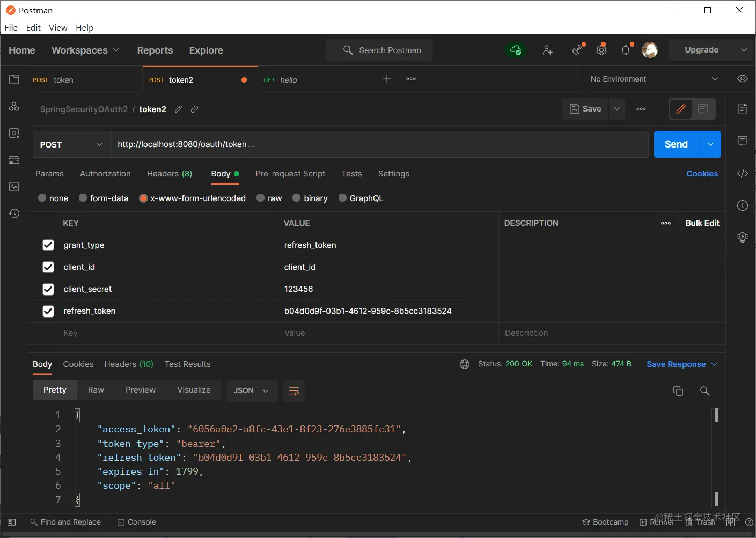Viewport: 756px width, 538px height.
Task: Open the Console in status bar
Action: pyautogui.click(x=137, y=522)
